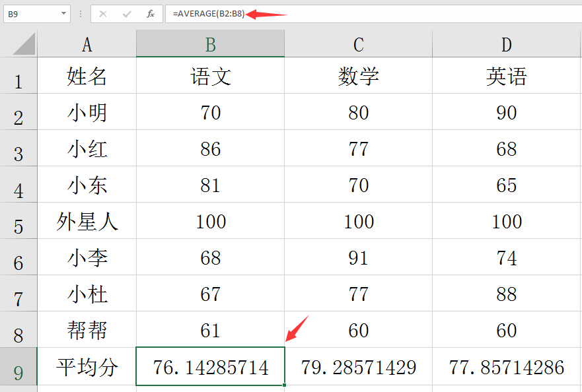The width and height of the screenshot is (582, 392).
Task: Click 外星人's 数学 score 100
Action: coord(359,220)
